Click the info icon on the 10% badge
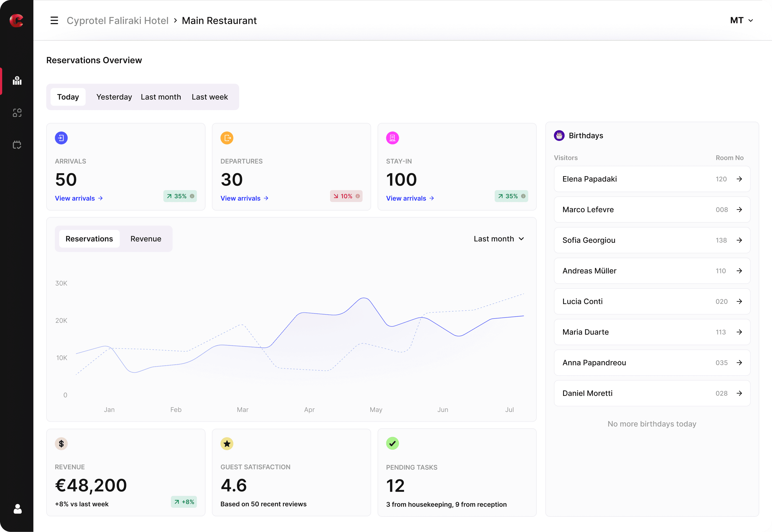The height and width of the screenshot is (532, 772). [x=358, y=196]
